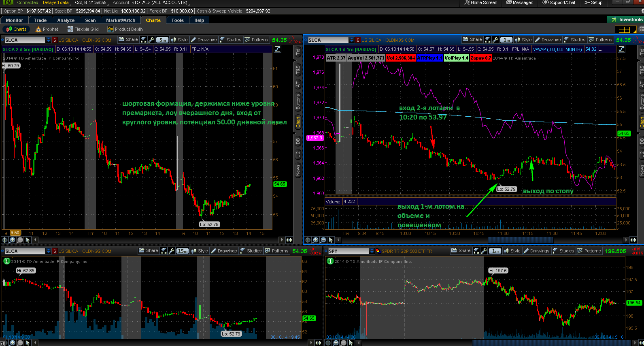
Task: Toggle the L2 side panel on right chart
Action: point(642,155)
